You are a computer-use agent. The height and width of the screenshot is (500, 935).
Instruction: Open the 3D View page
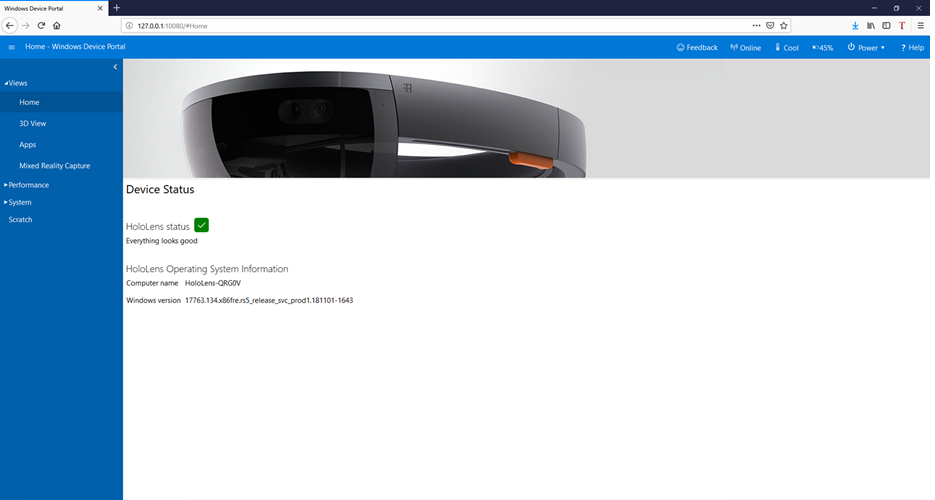pyautogui.click(x=33, y=123)
